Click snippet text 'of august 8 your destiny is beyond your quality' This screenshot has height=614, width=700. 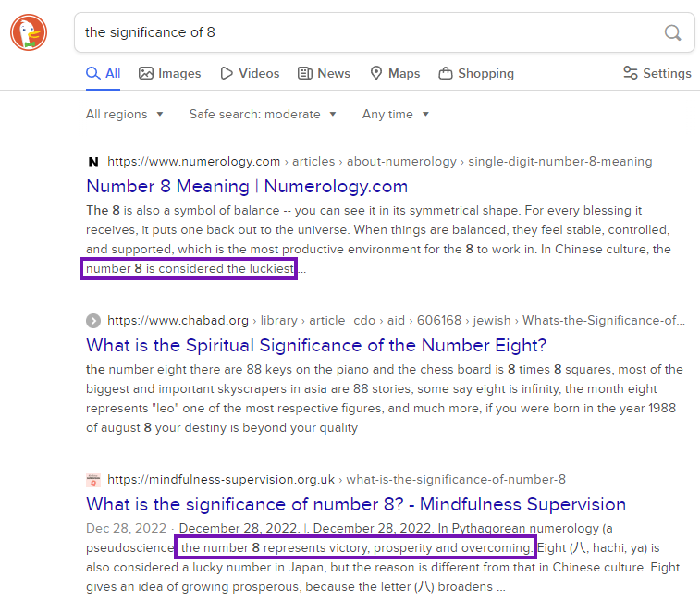coord(222,428)
